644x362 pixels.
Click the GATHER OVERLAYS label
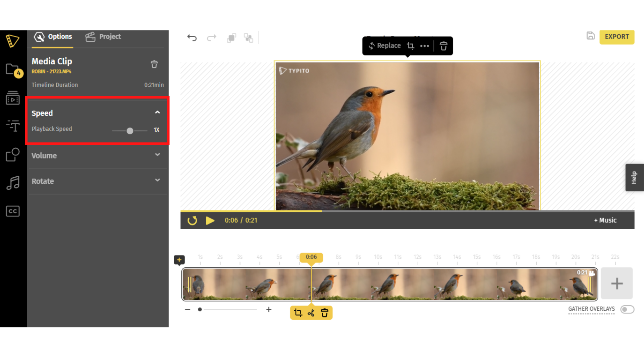coord(591,309)
